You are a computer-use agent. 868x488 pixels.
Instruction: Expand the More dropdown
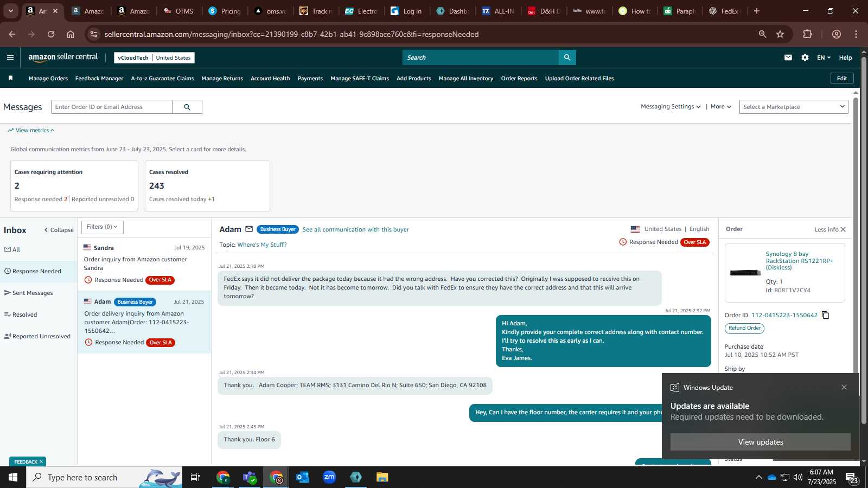(x=721, y=107)
